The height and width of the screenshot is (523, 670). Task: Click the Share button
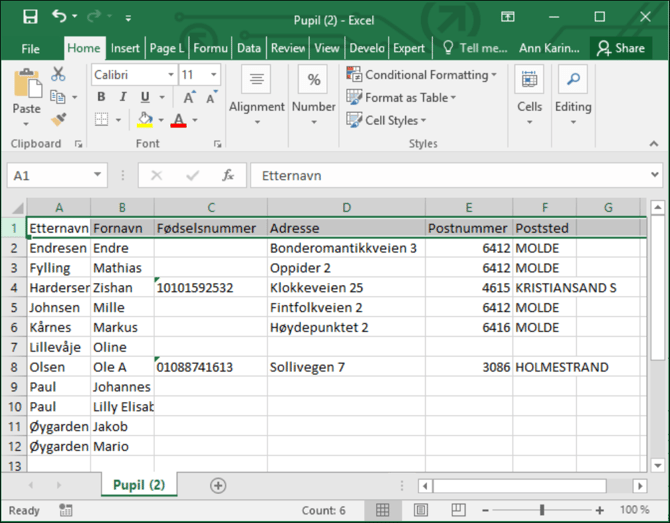620,48
